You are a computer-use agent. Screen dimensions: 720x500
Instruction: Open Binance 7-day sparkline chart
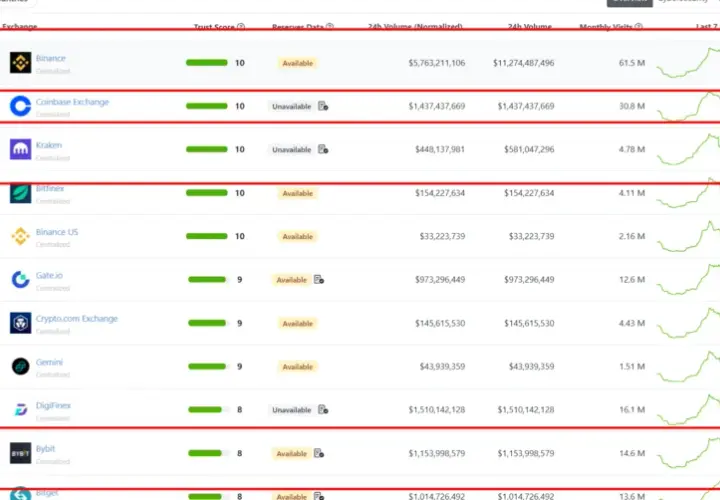[x=688, y=62]
